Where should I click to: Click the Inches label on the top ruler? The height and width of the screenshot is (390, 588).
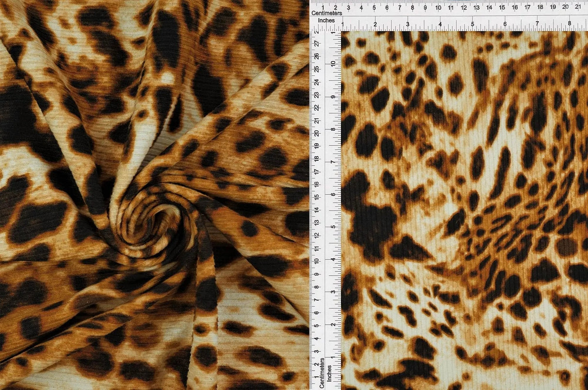click(x=325, y=20)
